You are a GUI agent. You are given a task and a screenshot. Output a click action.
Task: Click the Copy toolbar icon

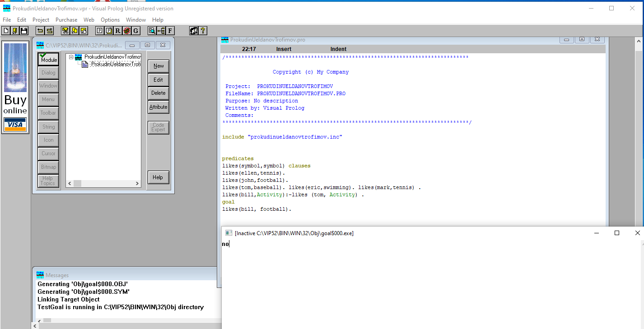point(75,31)
